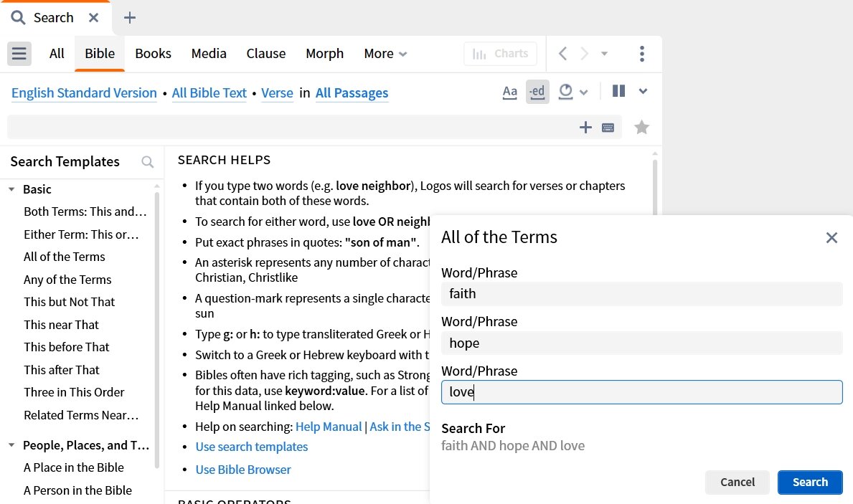Select A Place in the Bible
This screenshot has width=853, height=504.
(x=73, y=467)
